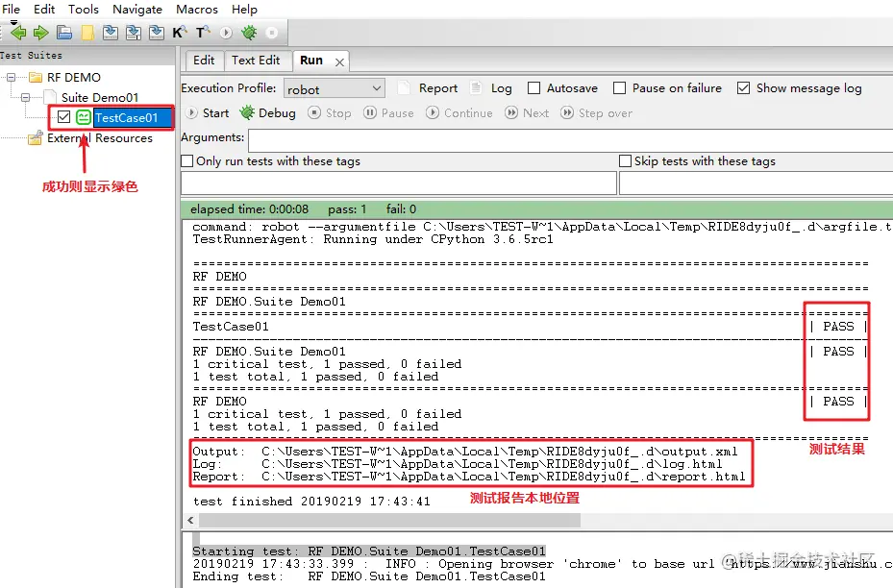Image resolution: width=893 pixels, height=588 pixels.
Task: Open the Help menu
Action: pos(244,9)
